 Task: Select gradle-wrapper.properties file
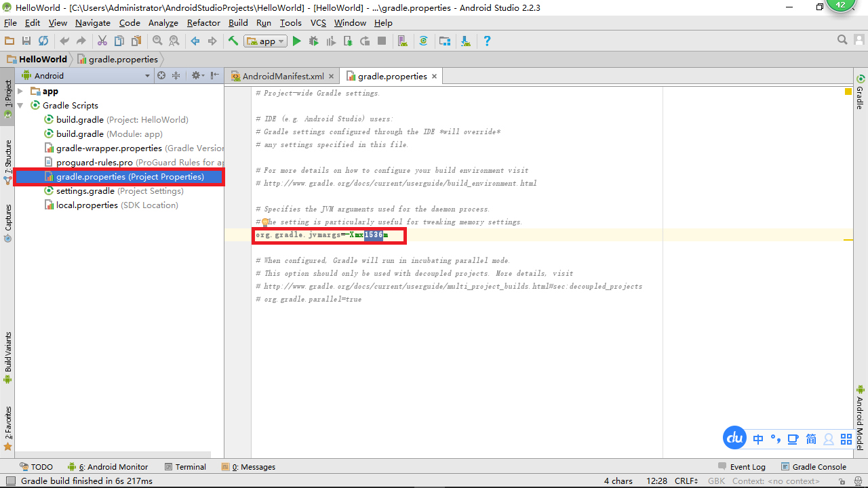tap(134, 148)
